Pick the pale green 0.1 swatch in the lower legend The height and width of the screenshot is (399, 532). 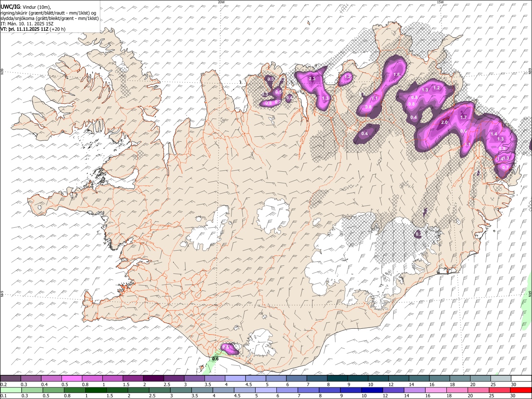[11, 390]
